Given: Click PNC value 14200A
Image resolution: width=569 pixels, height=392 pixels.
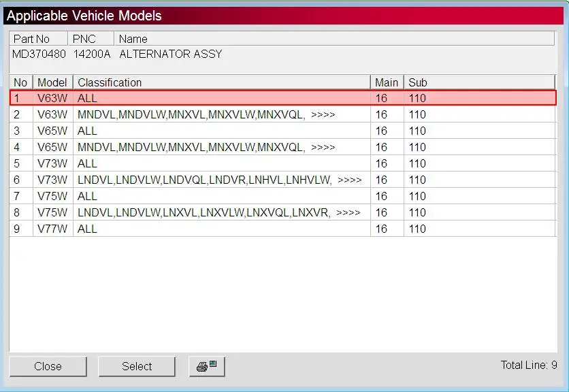Looking at the screenshot, I should (x=92, y=54).
